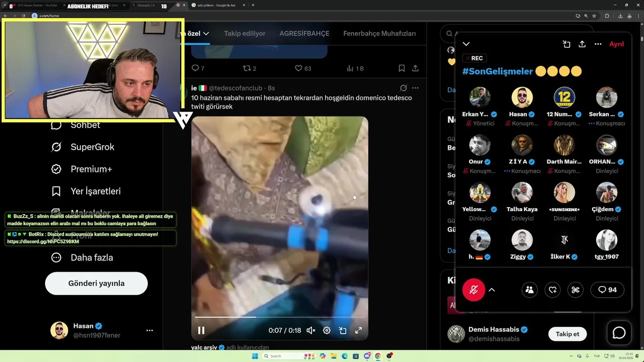Open video settings gear
The image size is (644, 362).
327,330
